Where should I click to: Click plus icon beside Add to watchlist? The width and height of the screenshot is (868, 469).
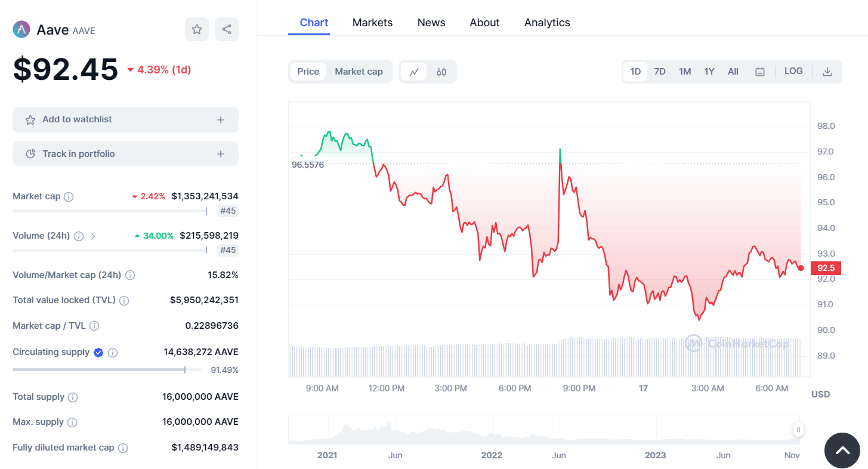click(221, 120)
